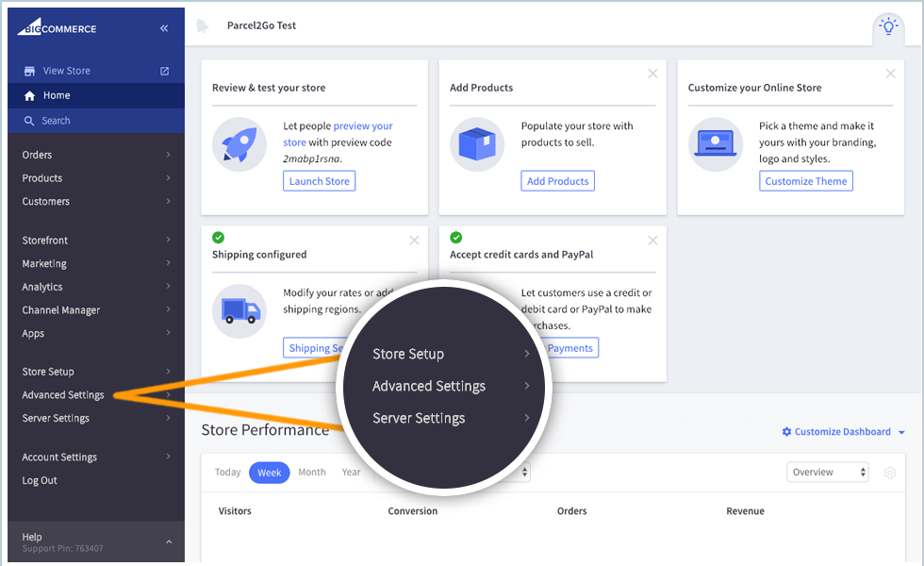Click the gear icon beside Overview
The height and width of the screenshot is (566, 924).
click(x=889, y=473)
